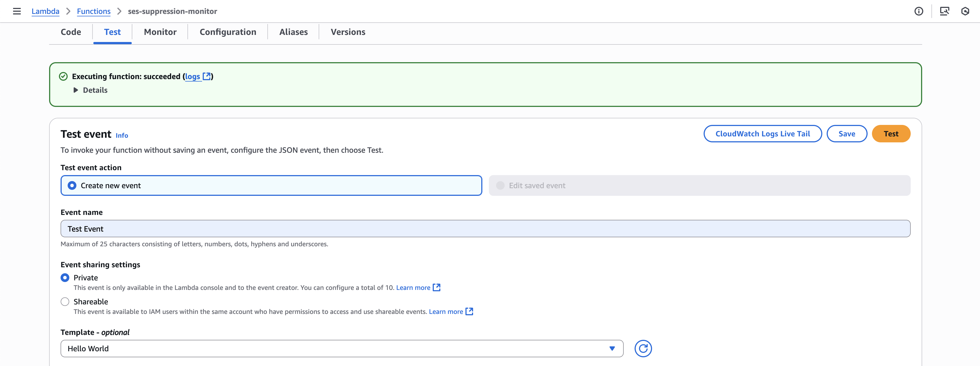Select the Test tab
980x366 pixels.
pyautogui.click(x=112, y=32)
